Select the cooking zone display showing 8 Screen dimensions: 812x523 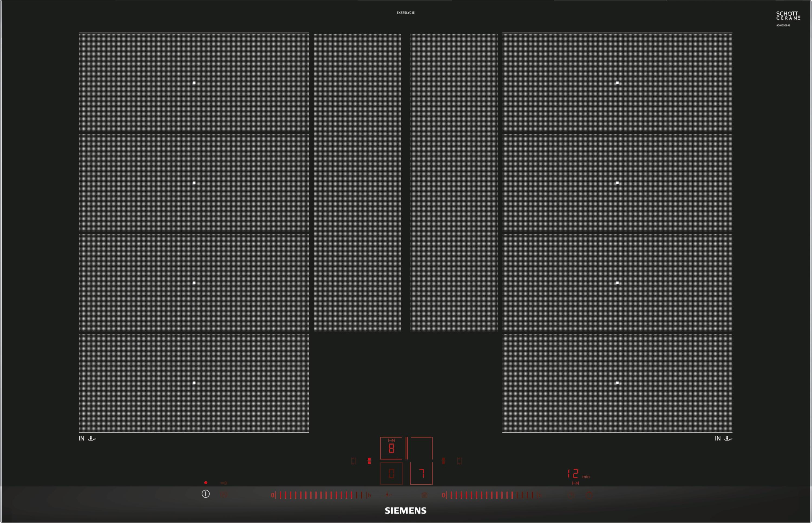point(391,448)
